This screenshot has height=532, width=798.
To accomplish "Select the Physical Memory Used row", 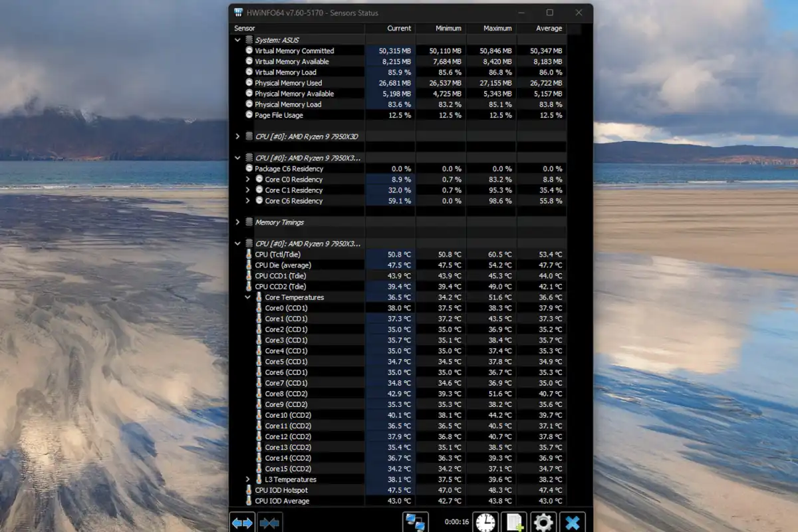I will 288,83.
